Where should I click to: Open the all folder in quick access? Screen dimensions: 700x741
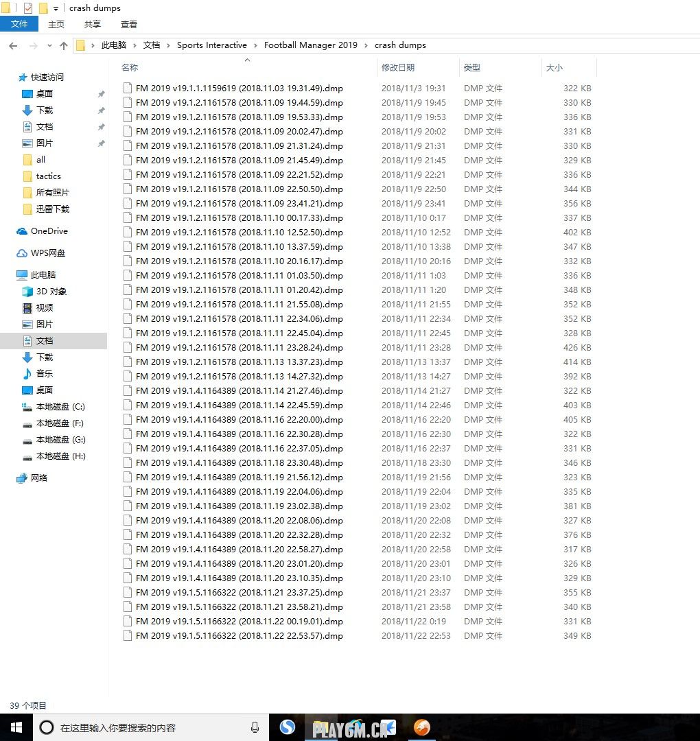coord(40,160)
